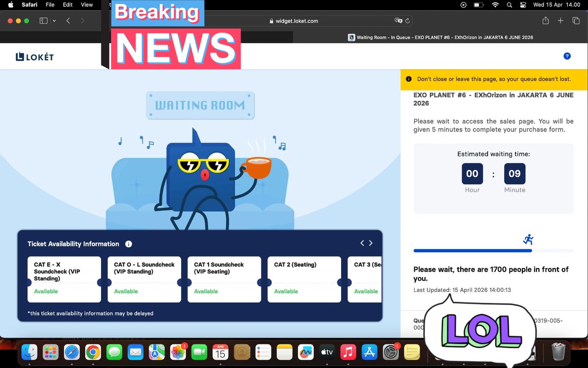Click the LOKET logo
This screenshot has width=588, height=368.
coord(34,57)
